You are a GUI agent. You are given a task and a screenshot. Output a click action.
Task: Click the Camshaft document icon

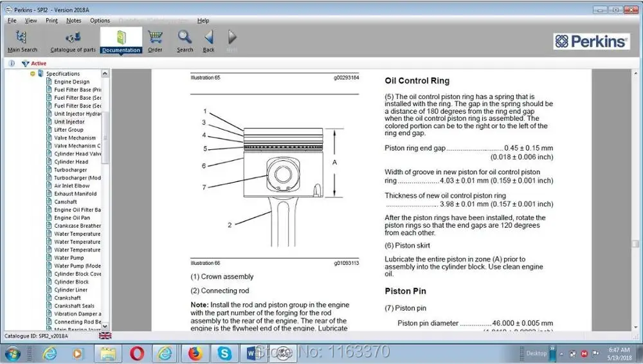(x=50, y=201)
